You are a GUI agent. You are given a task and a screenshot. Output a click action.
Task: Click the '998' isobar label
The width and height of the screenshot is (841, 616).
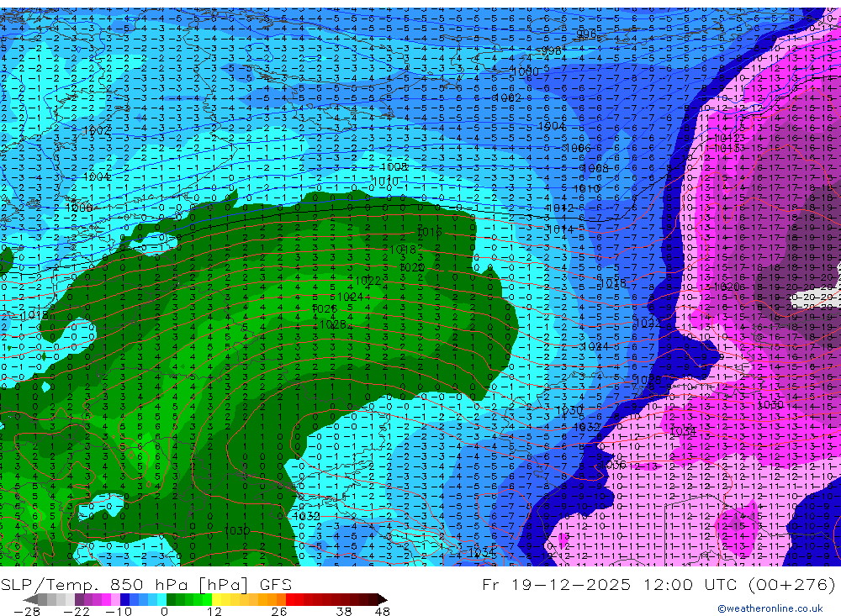click(x=552, y=50)
